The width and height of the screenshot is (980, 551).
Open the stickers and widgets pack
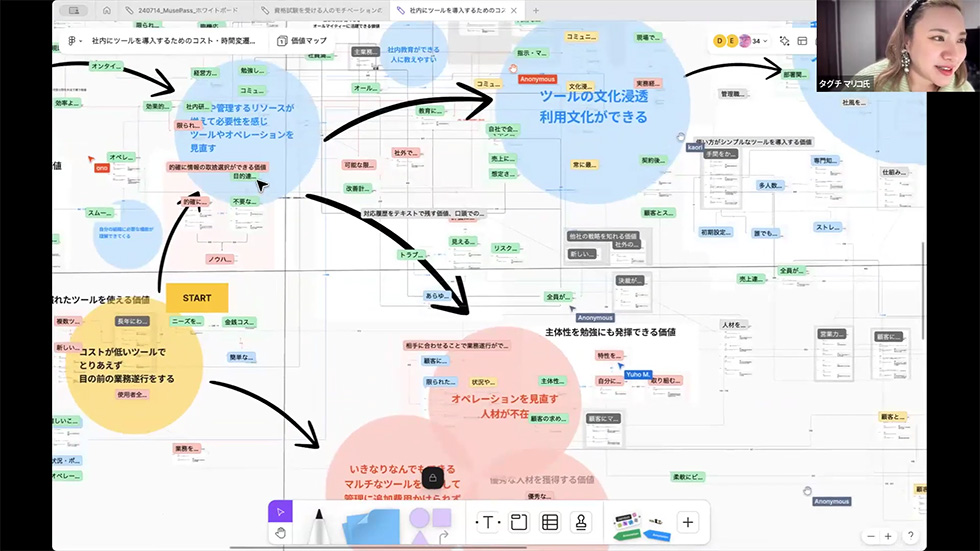641,526
